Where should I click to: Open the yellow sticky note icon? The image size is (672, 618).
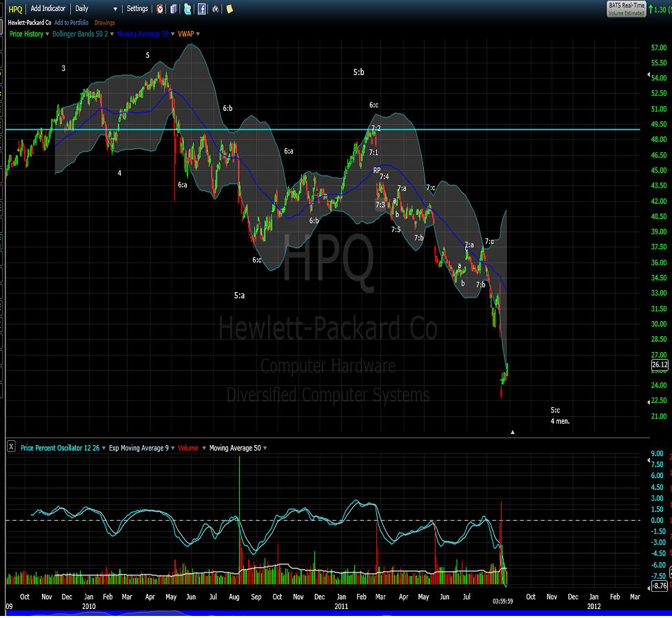tap(230, 9)
